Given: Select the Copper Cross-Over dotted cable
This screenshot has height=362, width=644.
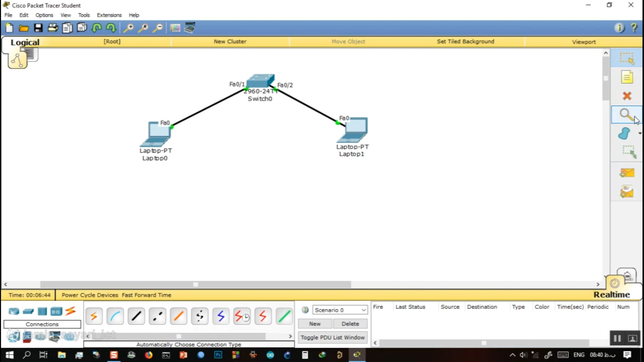Looking at the screenshot, I should pyautogui.click(x=157, y=316).
